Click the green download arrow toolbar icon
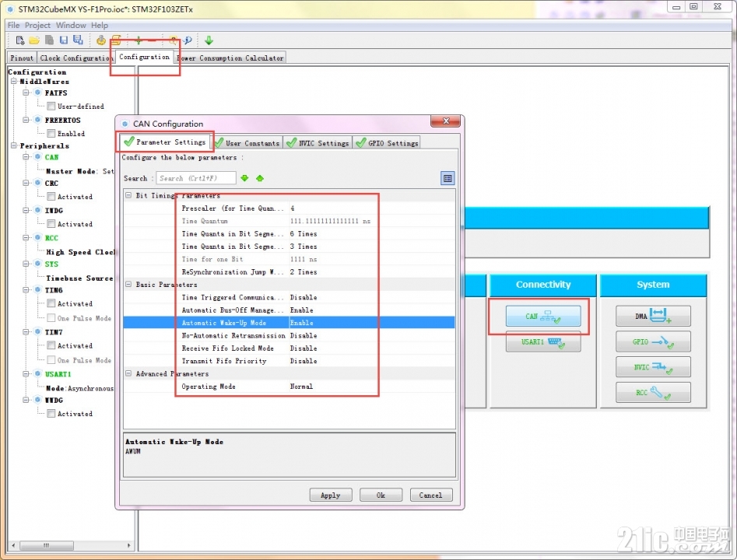737x560 pixels. click(x=209, y=40)
